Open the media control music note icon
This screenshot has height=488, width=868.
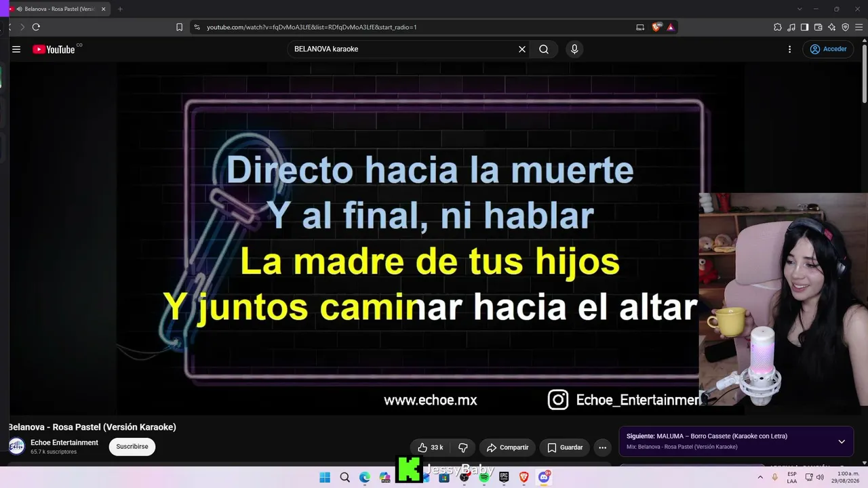coord(791,27)
